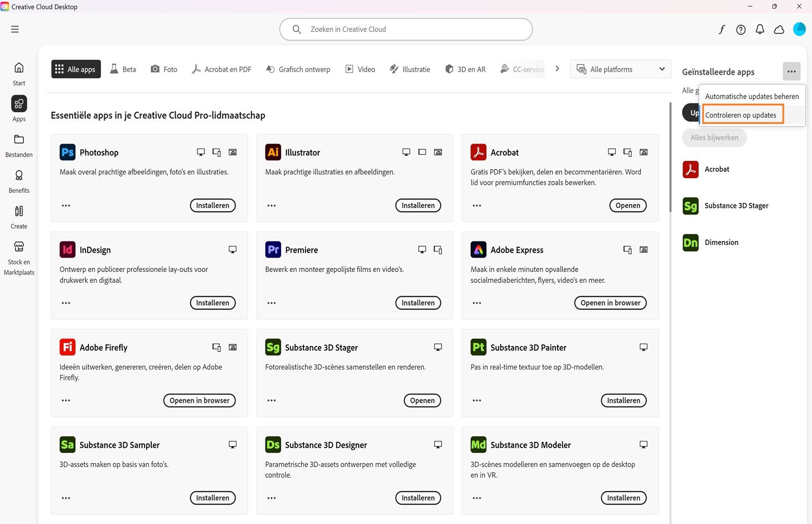Open the Apps section in the sidebar
812x524 pixels.
pos(19,108)
